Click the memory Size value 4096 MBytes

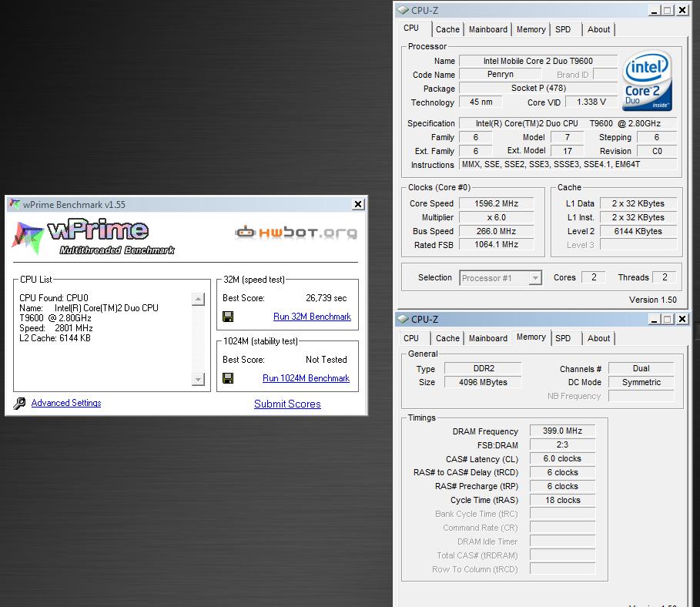[x=483, y=382]
